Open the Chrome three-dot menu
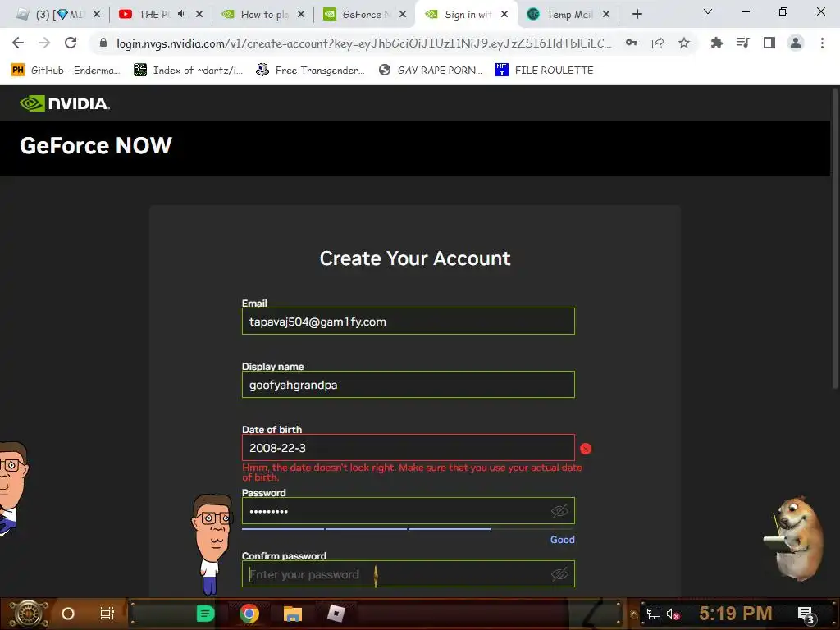The width and height of the screenshot is (840, 630). (822, 43)
